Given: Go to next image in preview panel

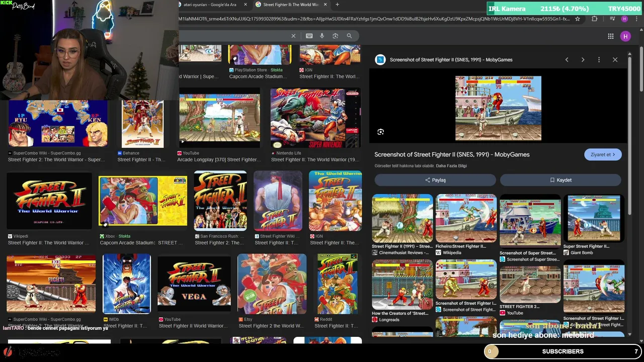Looking at the screenshot, I should 583,59.
